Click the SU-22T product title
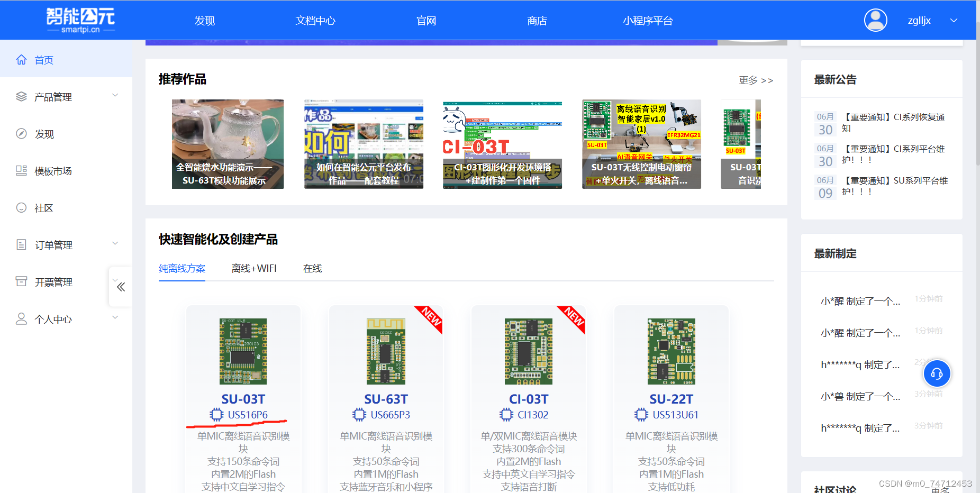Viewport: 980px width, 493px height. click(671, 399)
